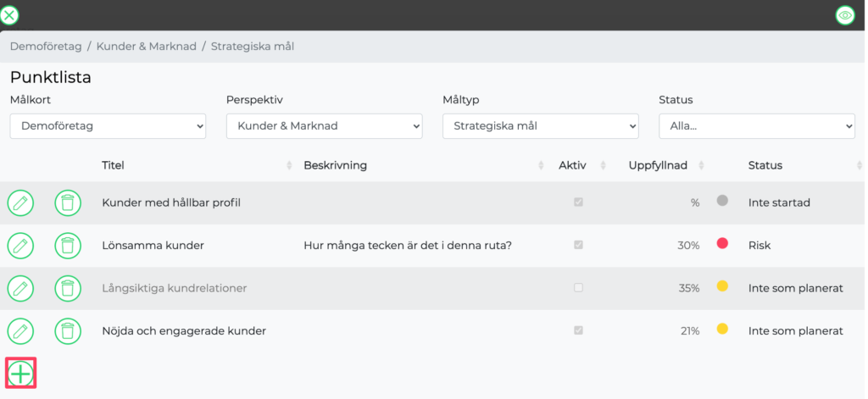
Task: Remove Nöjda och engagerade kunder via trash
Action: point(68,331)
